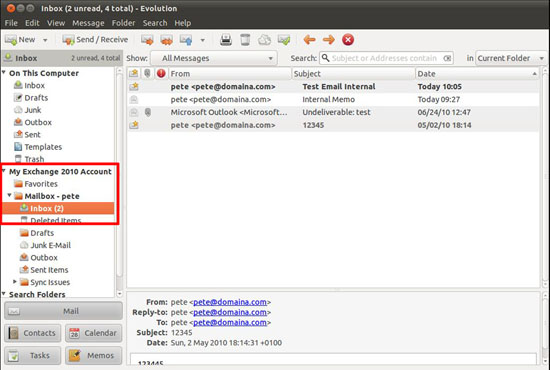Sort messages by Date column
This screenshot has width=550, height=370.
pos(477,74)
